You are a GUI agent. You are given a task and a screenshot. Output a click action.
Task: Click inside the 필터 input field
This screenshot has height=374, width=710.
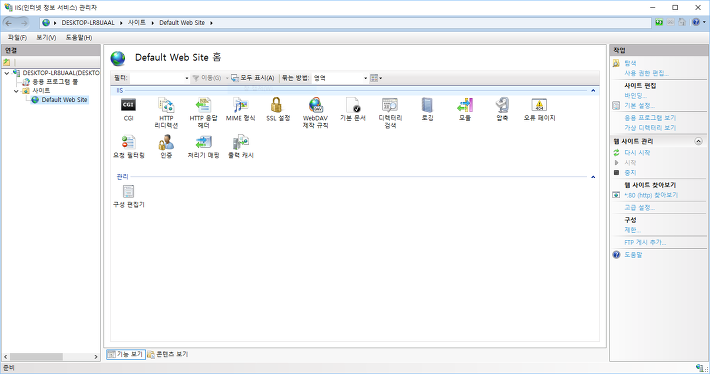click(157, 78)
